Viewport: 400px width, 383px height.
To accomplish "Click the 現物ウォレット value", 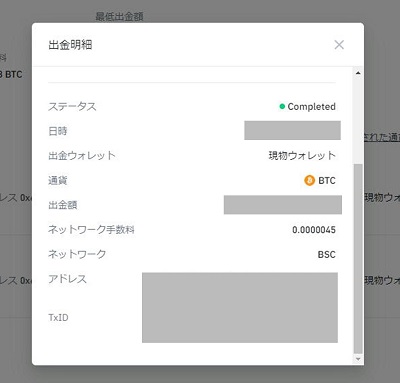I will 302,155.
